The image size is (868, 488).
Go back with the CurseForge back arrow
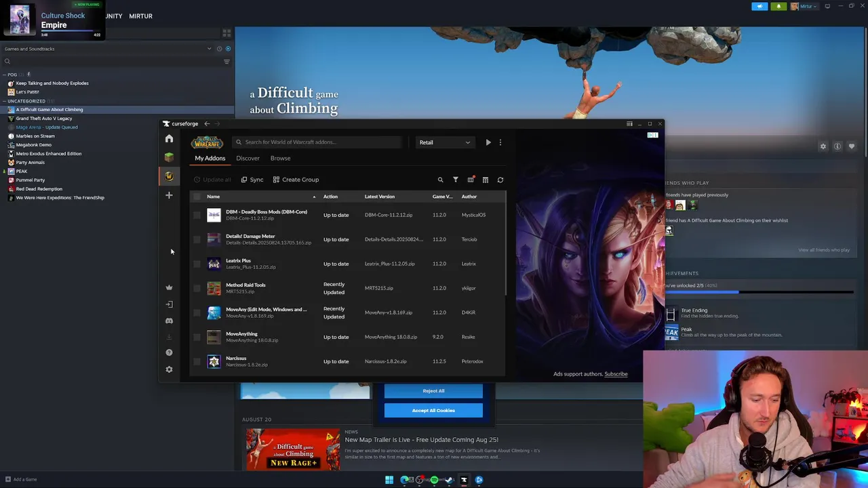pyautogui.click(x=207, y=124)
